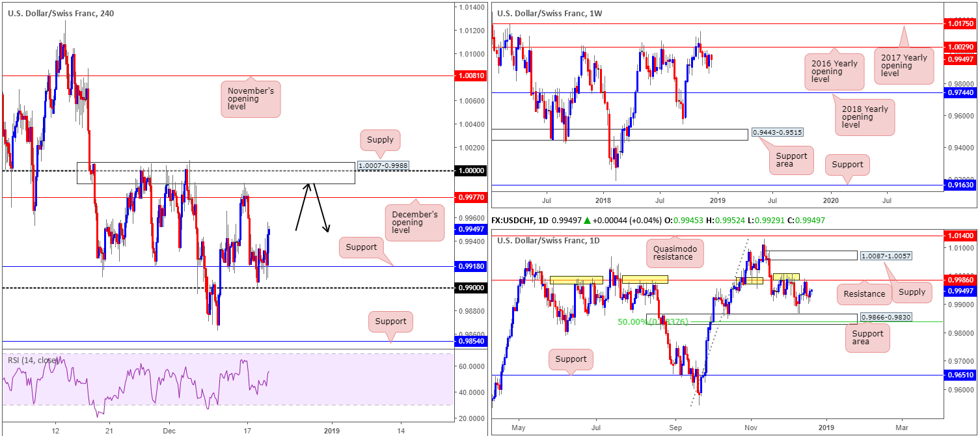Select the Supply callout on the 240 chart

pyautogui.click(x=381, y=139)
